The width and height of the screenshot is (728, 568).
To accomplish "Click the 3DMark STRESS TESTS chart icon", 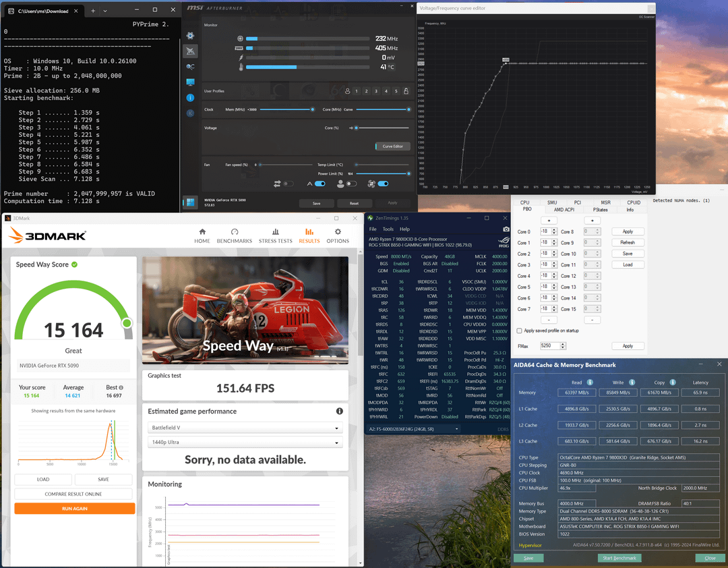I will click(x=275, y=231).
